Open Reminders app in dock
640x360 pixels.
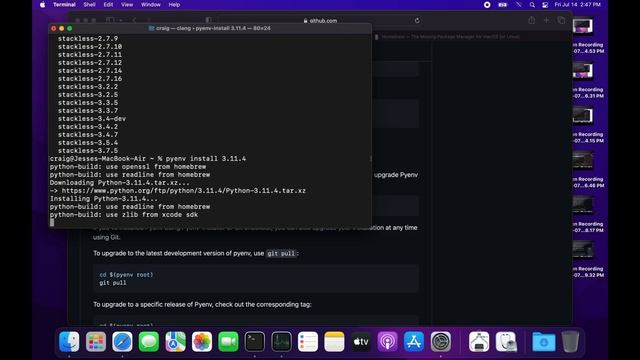point(308,341)
